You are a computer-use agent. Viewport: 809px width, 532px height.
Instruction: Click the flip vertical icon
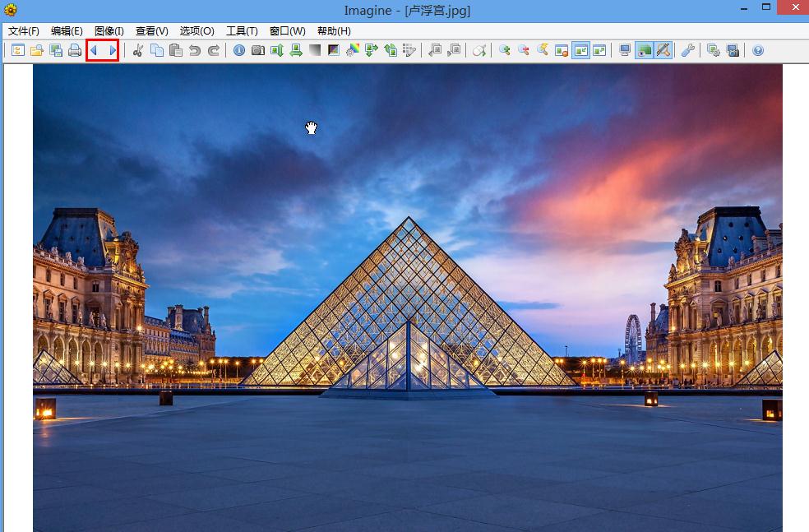[277, 50]
